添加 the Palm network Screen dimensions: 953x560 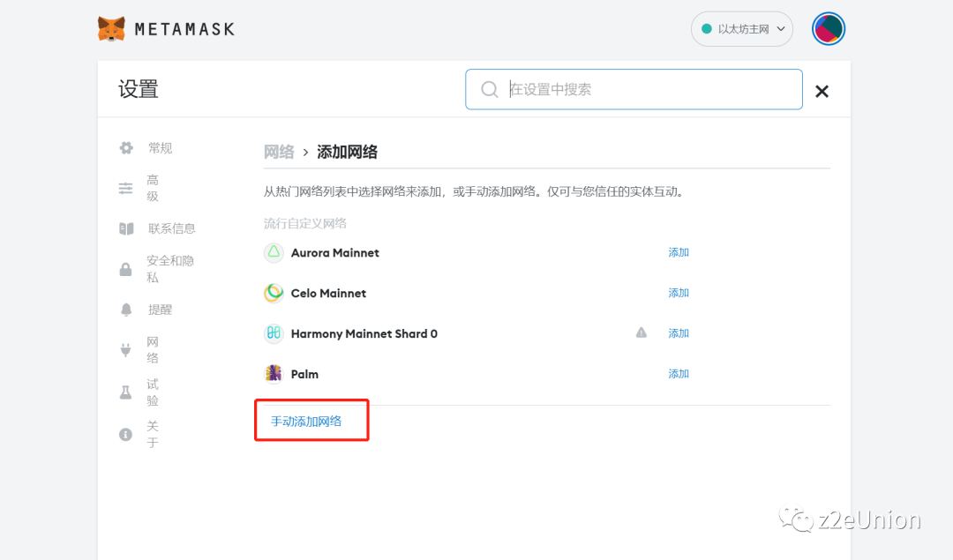(678, 373)
